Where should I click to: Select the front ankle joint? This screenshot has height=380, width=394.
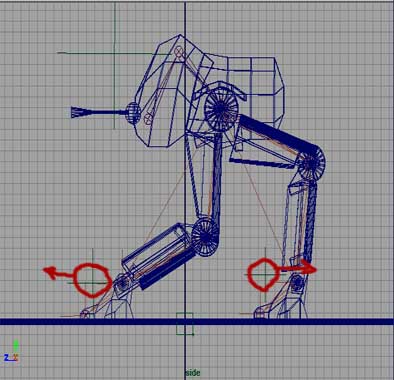pos(123,283)
